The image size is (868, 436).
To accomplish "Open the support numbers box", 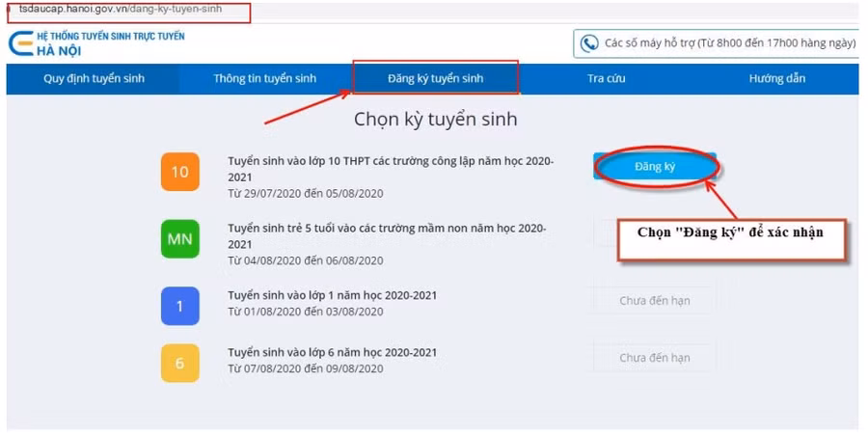I will 717,43.
